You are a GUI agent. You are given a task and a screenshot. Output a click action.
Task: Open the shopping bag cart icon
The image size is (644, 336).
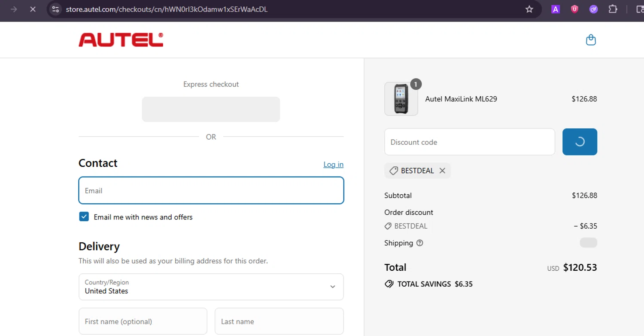click(591, 40)
